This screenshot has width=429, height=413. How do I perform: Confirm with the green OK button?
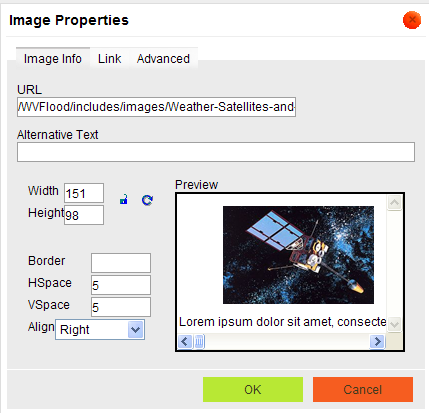(253, 389)
